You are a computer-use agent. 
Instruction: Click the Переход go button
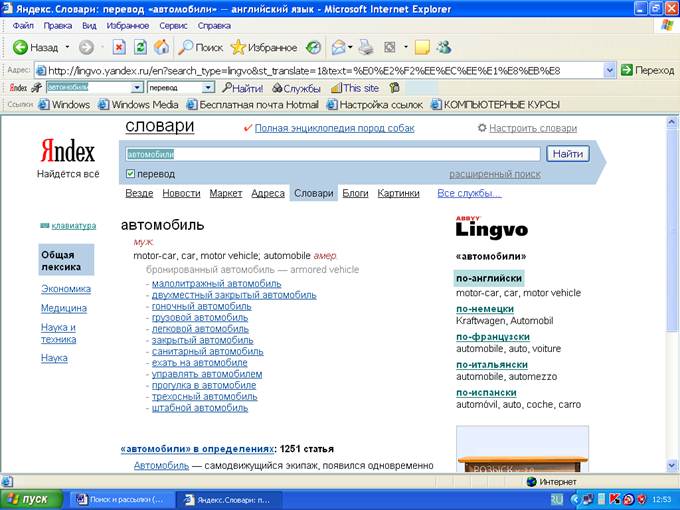pyautogui.click(x=647, y=70)
